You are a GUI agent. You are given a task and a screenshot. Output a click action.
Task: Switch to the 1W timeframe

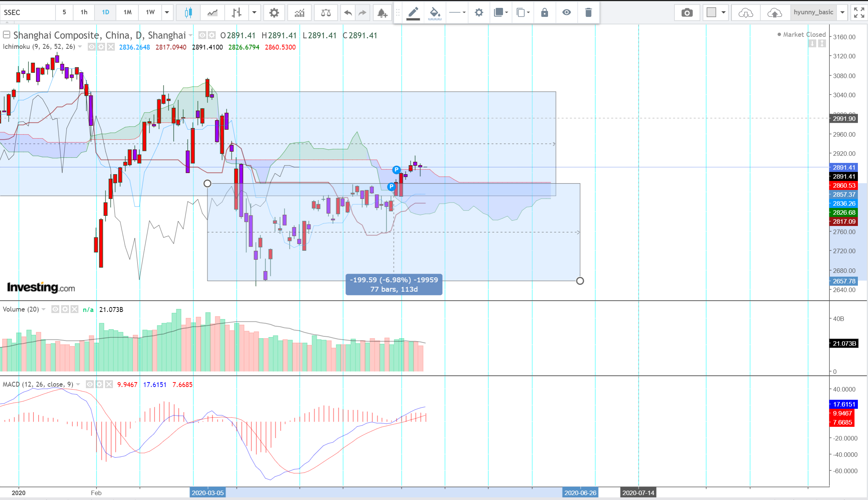(x=150, y=12)
